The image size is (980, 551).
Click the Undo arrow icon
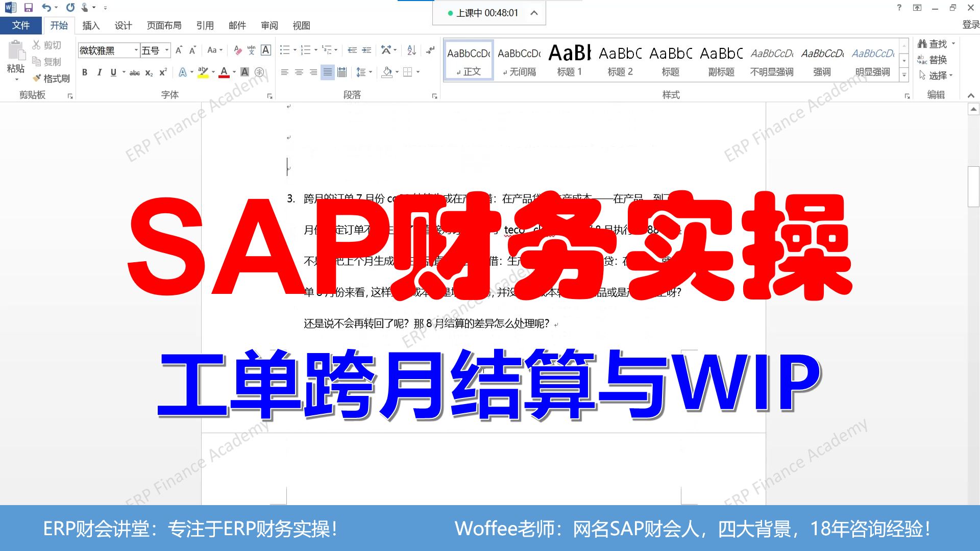click(46, 8)
